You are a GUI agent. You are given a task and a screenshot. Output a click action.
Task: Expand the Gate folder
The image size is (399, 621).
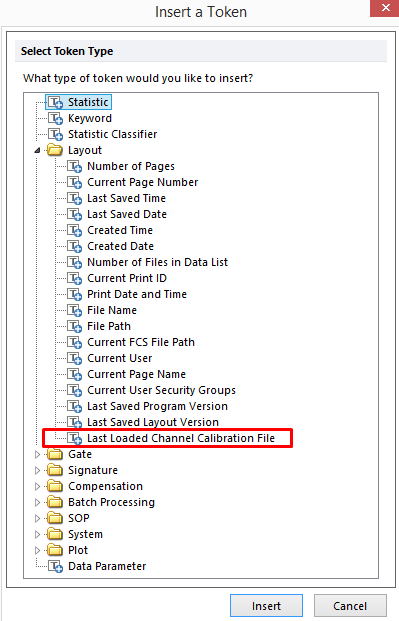point(37,454)
